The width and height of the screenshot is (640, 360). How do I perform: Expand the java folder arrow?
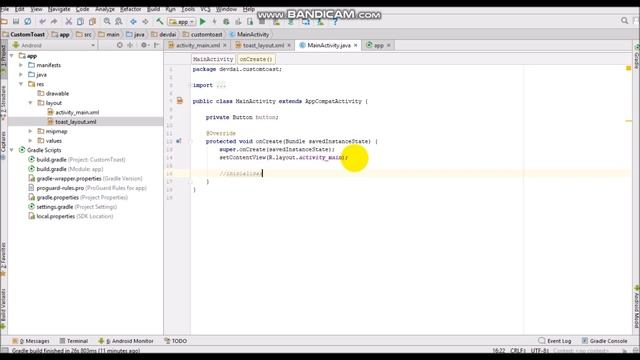coord(21,75)
